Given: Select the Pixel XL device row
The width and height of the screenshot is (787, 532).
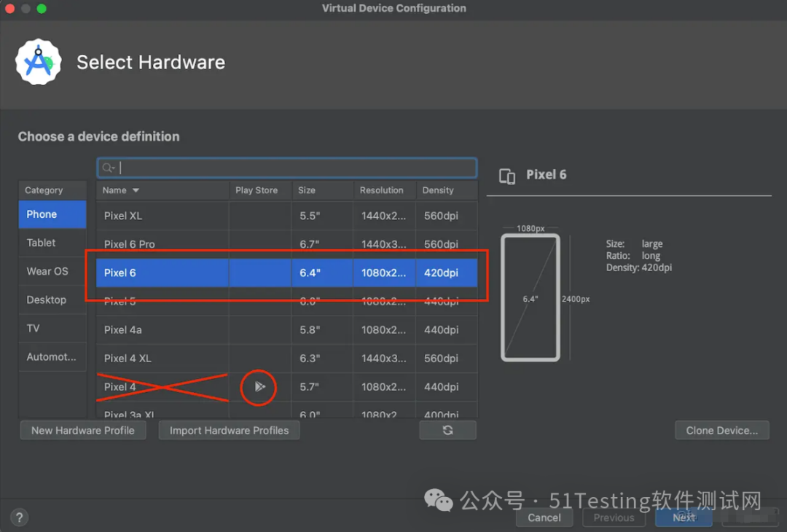Looking at the screenshot, I should pos(286,216).
